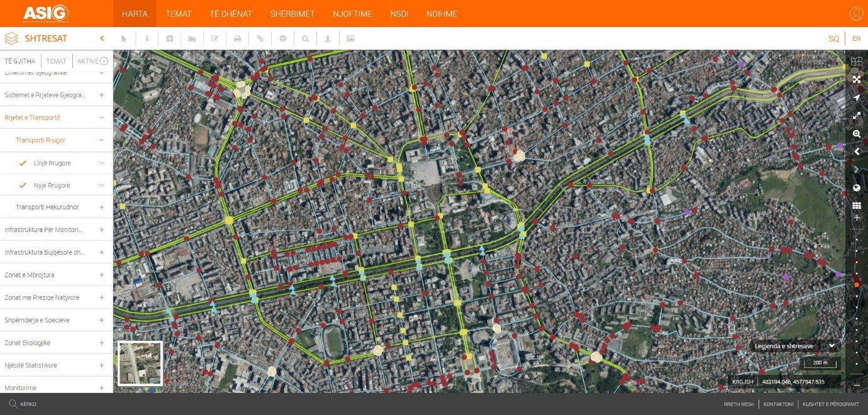The image size is (868, 415).
Task: Click the ASIG logo
Action: point(46,13)
